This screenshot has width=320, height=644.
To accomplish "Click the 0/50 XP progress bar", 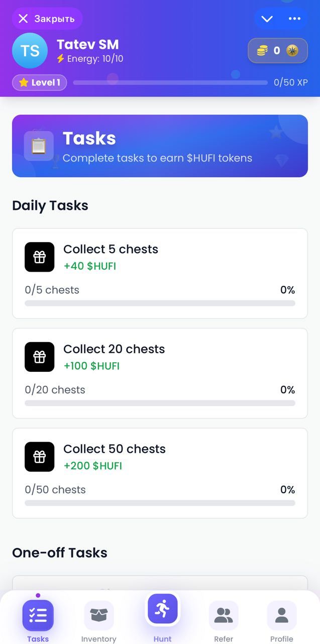I will 171,82.
